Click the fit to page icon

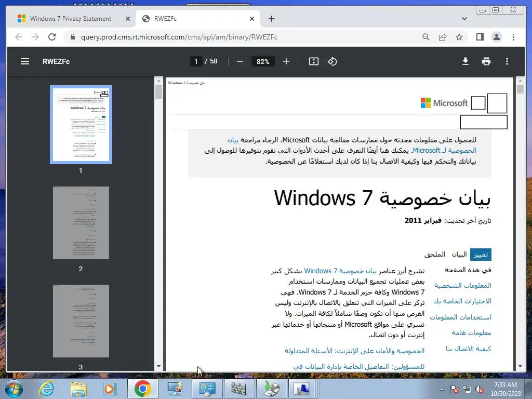(313, 61)
